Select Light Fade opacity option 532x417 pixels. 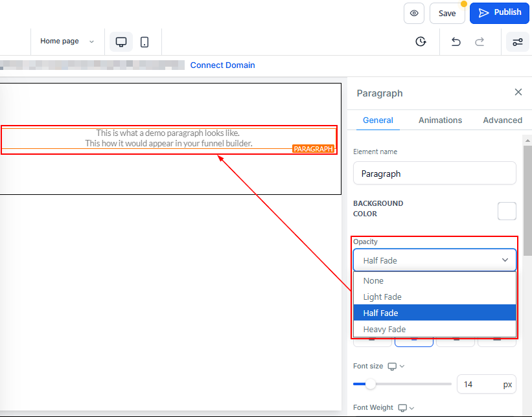382,297
